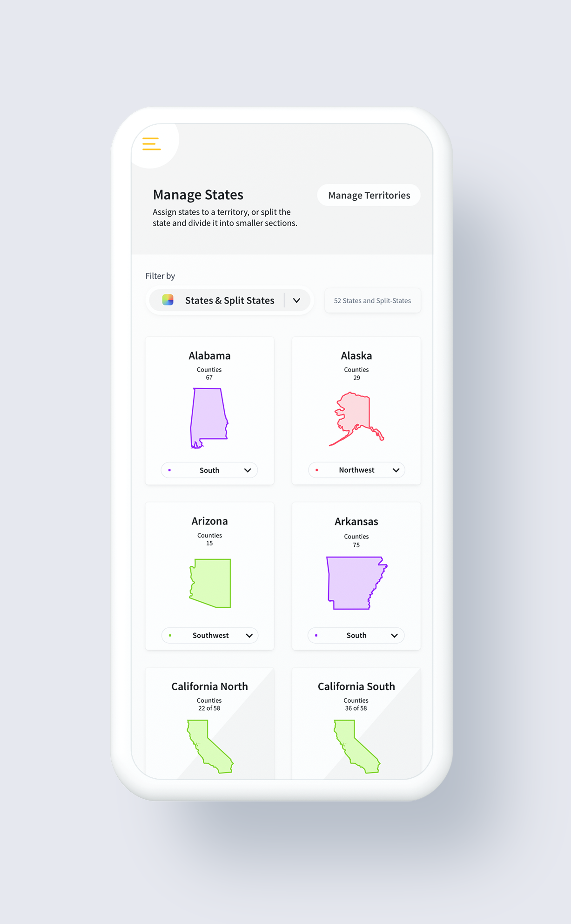The width and height of the screenshot is (571, 924).
Task: Click the 52 States and Split-States counter
Action: click(372, 301)
